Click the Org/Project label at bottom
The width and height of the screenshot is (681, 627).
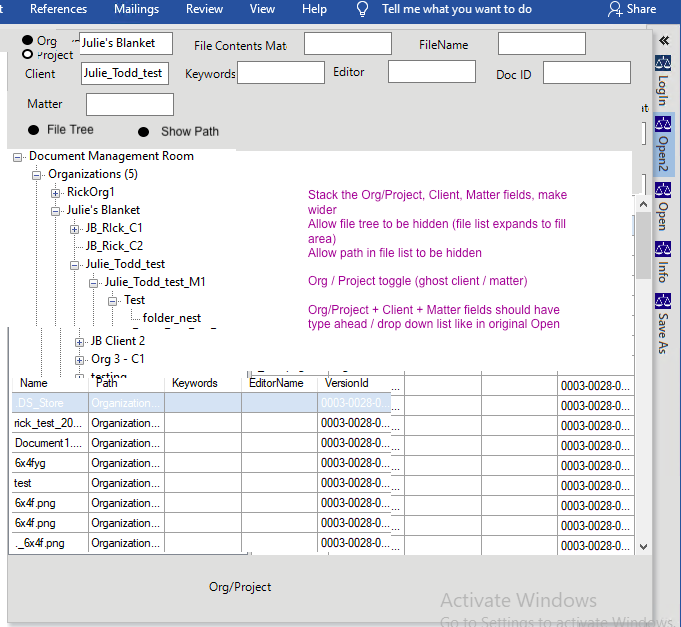pyautogui.click(x=240, y=587)
